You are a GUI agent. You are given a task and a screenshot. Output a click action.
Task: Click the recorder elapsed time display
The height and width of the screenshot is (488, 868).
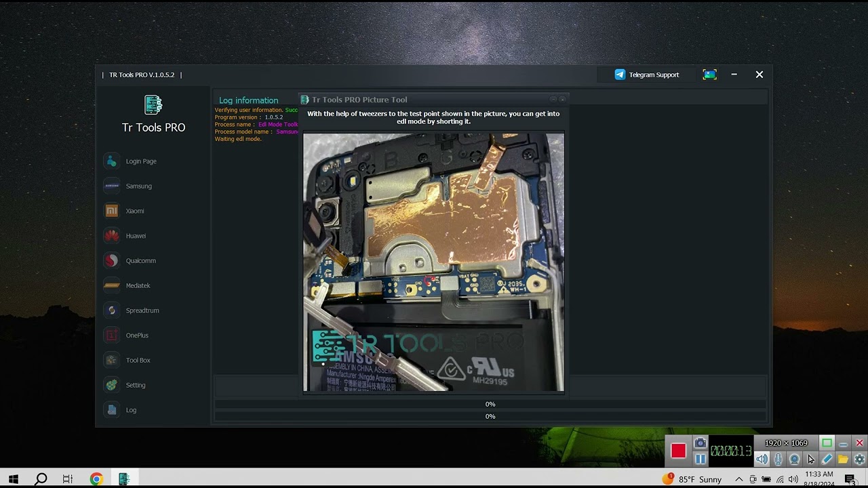tap(731, 451)
